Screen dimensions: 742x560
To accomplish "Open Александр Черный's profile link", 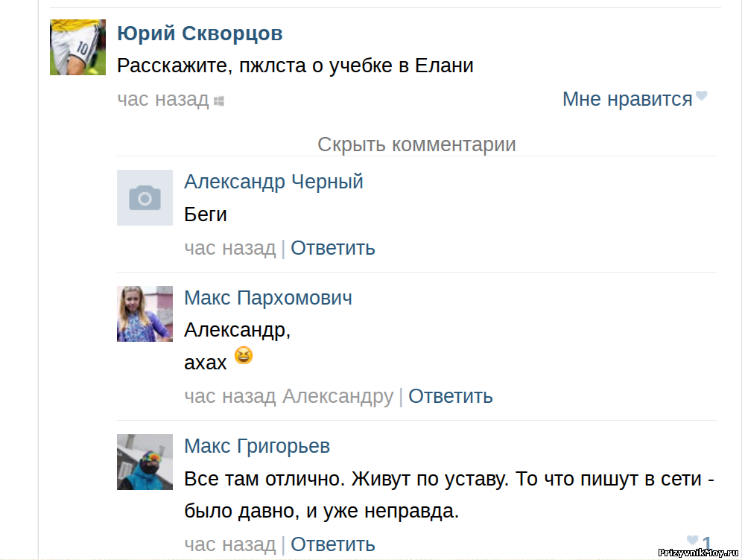I will click(273, 182).
